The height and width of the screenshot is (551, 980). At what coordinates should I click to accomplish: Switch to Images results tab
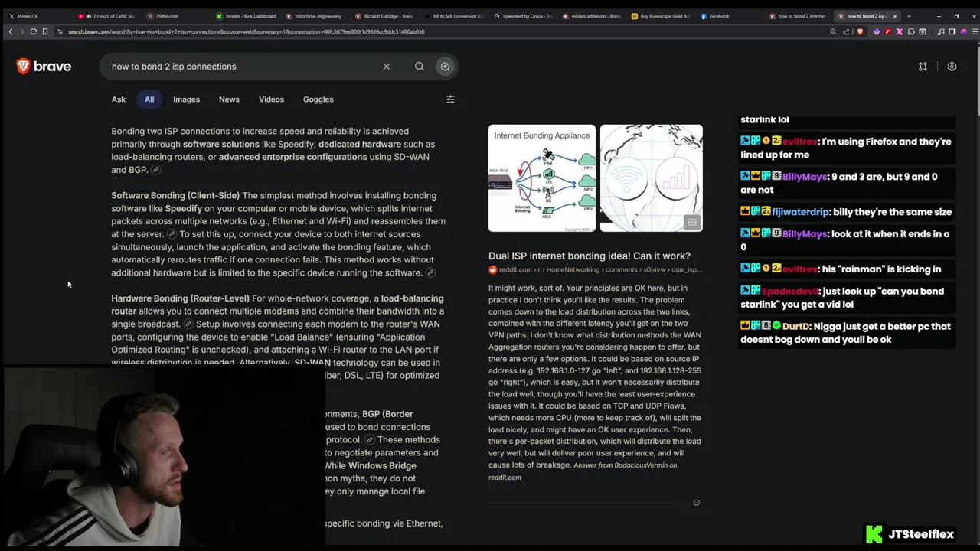(186, 99)
